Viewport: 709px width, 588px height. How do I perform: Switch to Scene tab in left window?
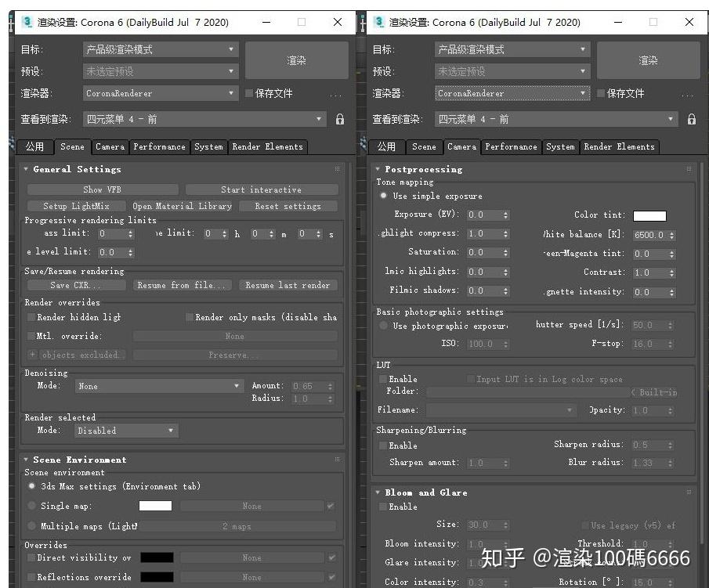coord(72,146)
